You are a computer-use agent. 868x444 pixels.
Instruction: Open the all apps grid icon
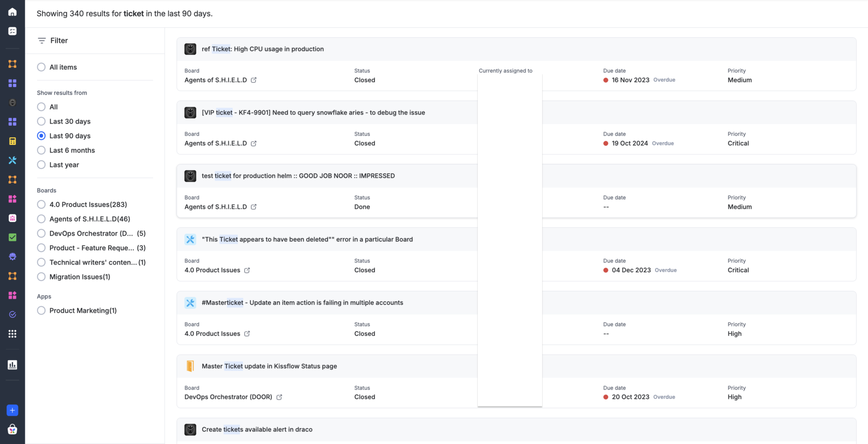click(x=13, y=334)
